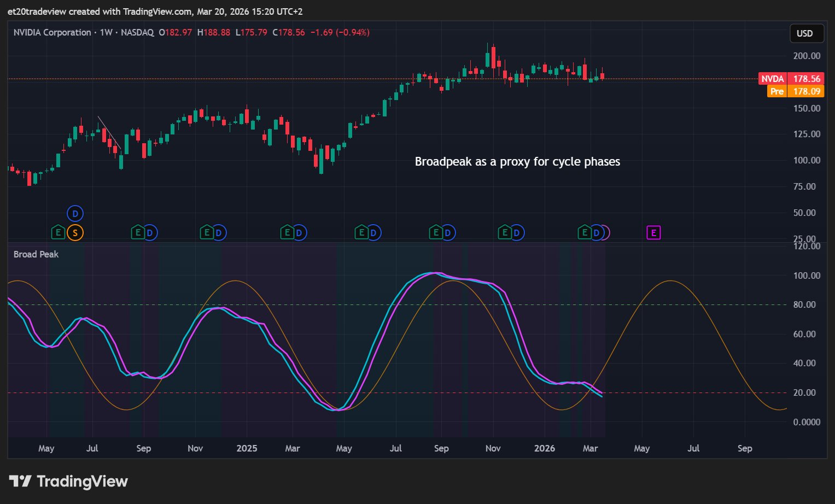
Task: Open the earnings E marker for August 2024
Action: tap(138, 233)
